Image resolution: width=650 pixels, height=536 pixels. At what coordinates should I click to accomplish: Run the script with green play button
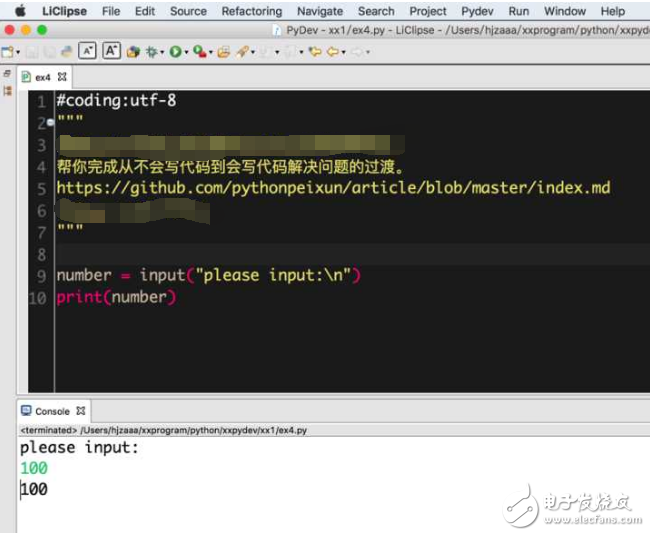(x=175, y=52)
